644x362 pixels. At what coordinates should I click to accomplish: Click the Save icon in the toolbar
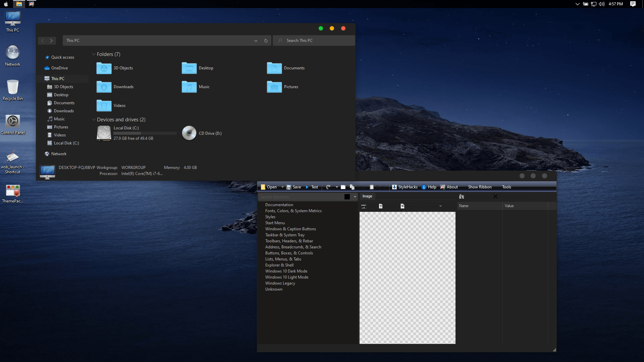pos(288,187)
